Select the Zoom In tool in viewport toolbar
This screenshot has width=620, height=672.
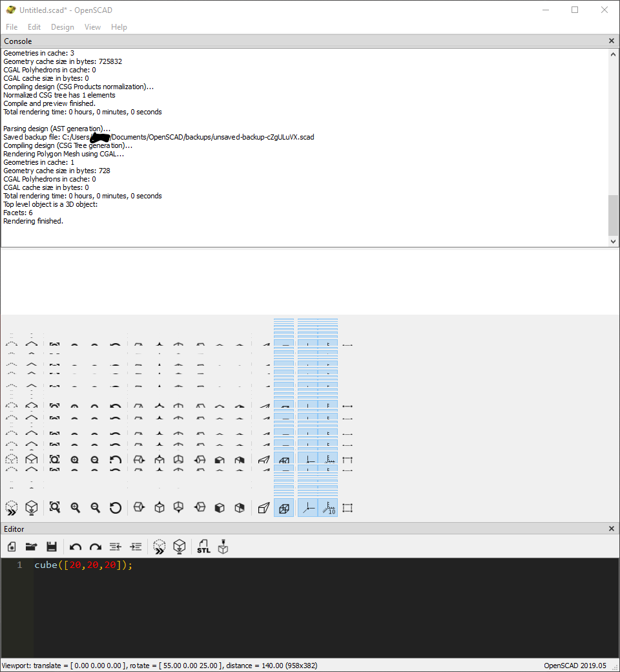pyautogui.click(x=75, y=508)
